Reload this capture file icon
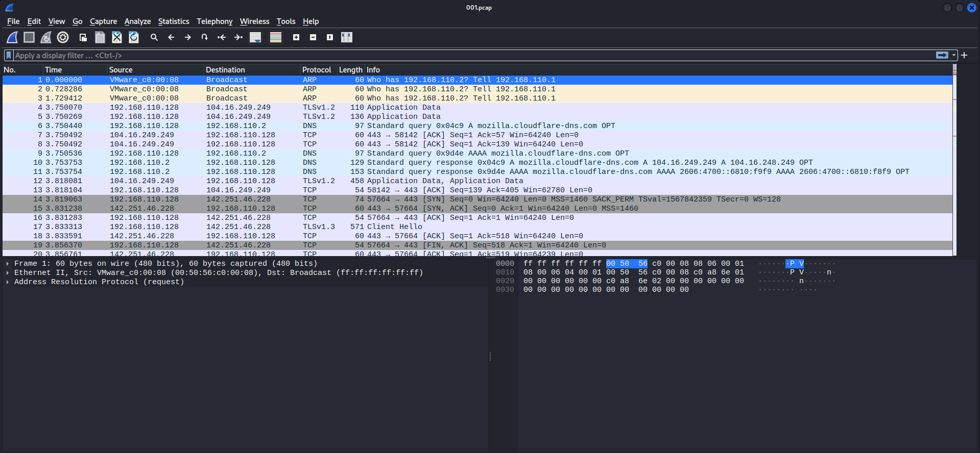Image resolution: width=980 pixels, height=453 pixels. 134,37
